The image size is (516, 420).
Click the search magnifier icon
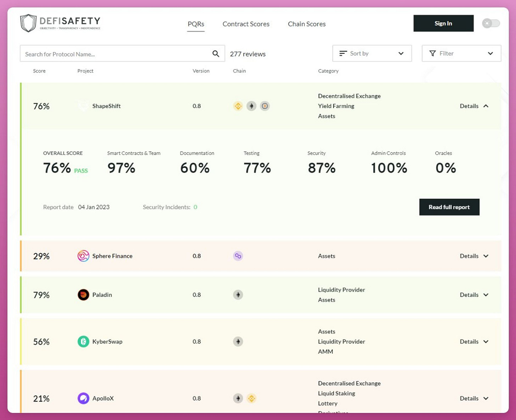coord(215,54)
